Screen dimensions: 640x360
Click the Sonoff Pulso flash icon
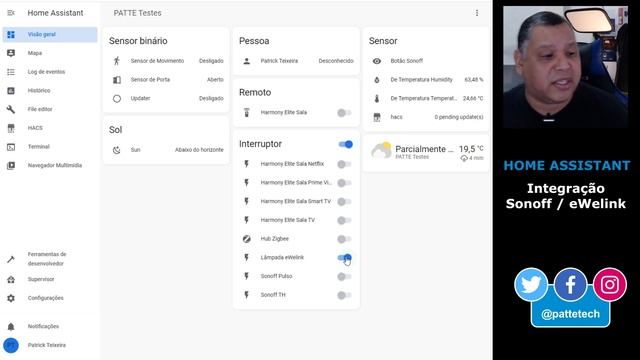click(x=247, y=276)
